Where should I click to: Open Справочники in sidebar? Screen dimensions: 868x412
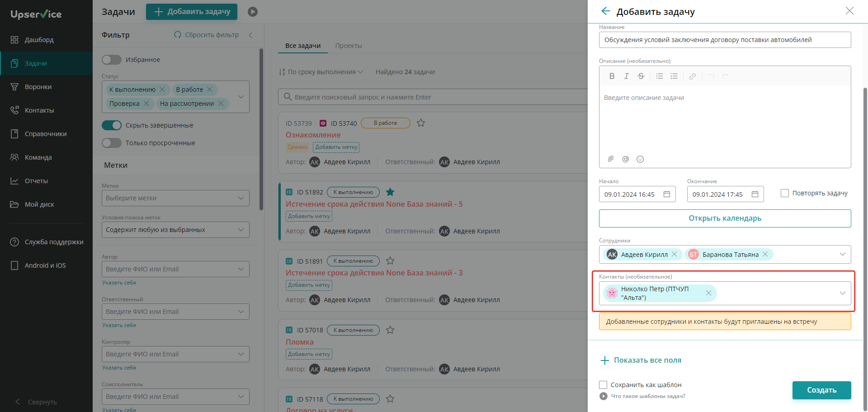tap(46, 134)
